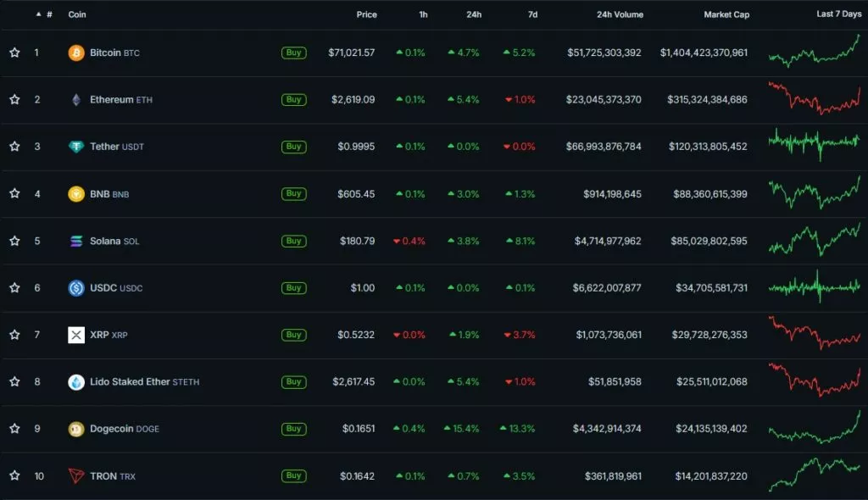Click the BNB coin logo
The image size is (868, 500).
75,194
